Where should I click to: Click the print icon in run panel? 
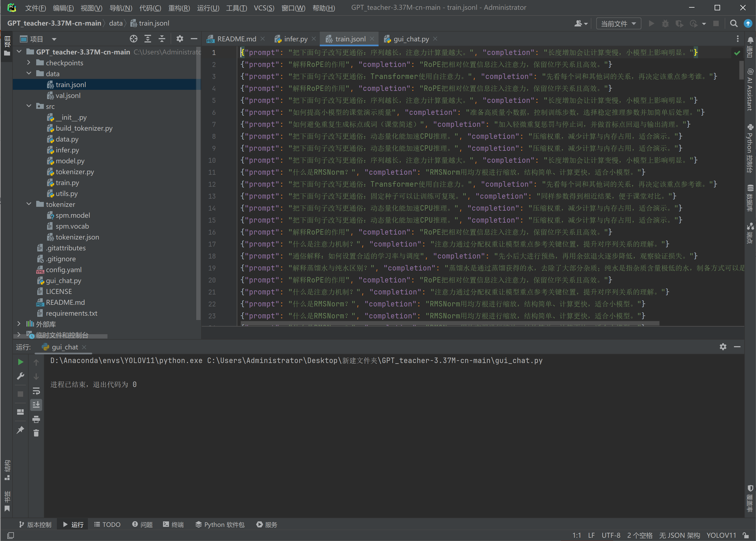coord(36,419)
